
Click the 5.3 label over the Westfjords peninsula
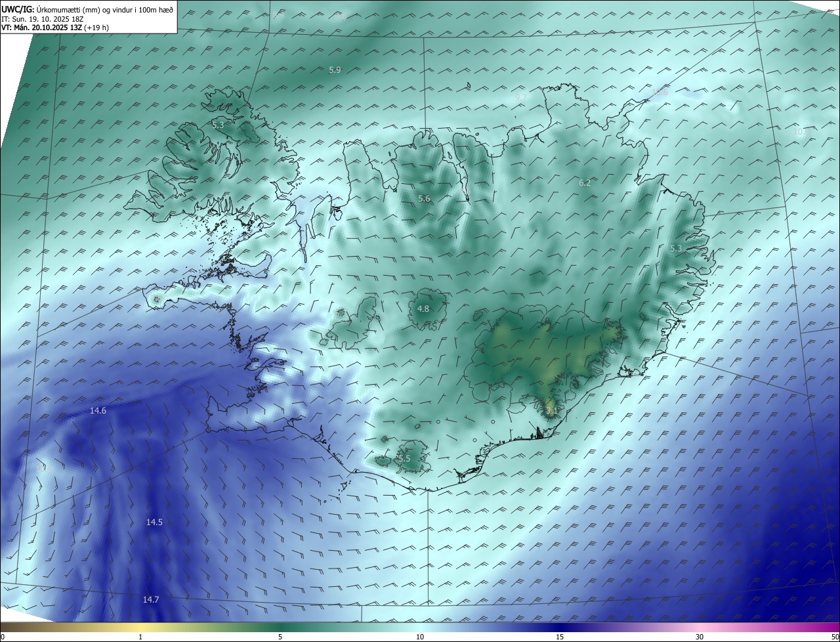(218, 124)
